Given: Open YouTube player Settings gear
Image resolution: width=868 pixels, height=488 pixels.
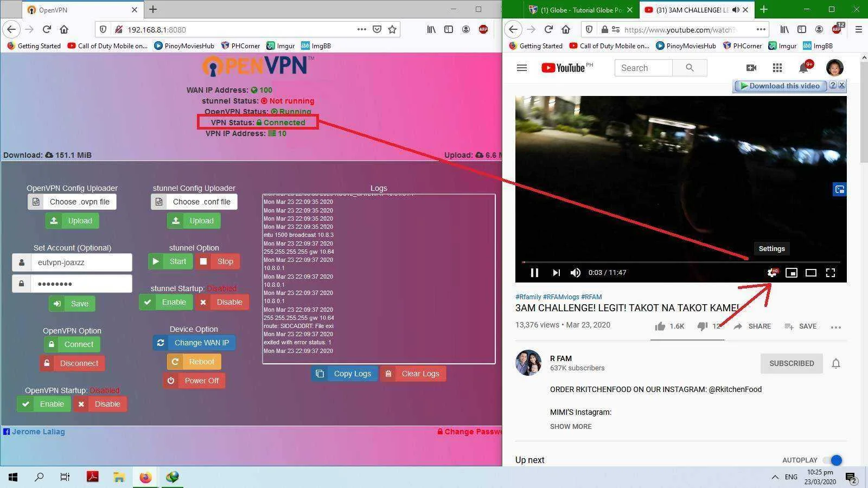Looking at the screenshot, I should pos(771,273).
